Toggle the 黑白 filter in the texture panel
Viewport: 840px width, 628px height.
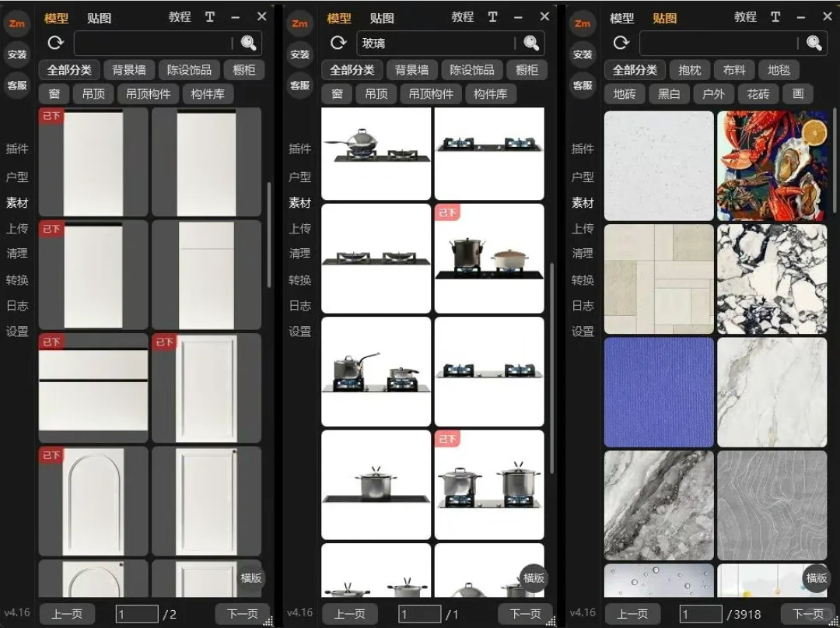[669, 94]
